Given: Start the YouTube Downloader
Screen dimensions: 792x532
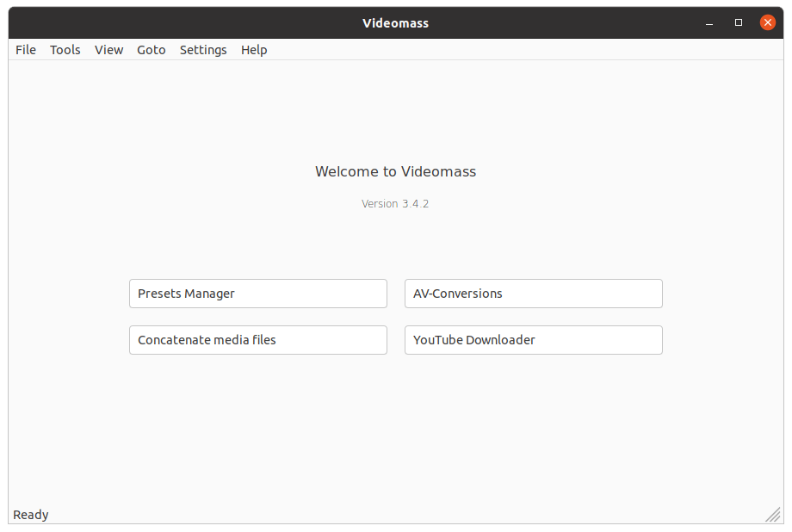Looking at the screenshot, I should [534, 340].
